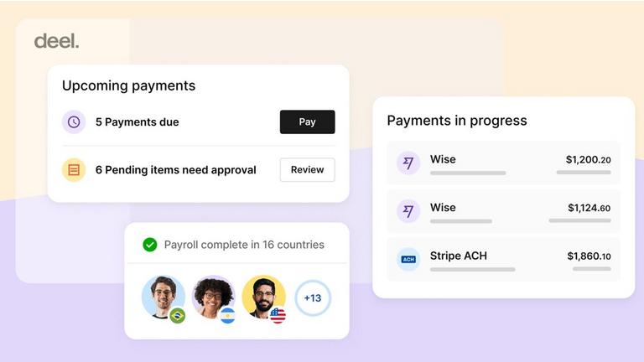Screen dimensions: 644x362
Task: Click the Stripe ACH badge icon
Action: [408, 259]
